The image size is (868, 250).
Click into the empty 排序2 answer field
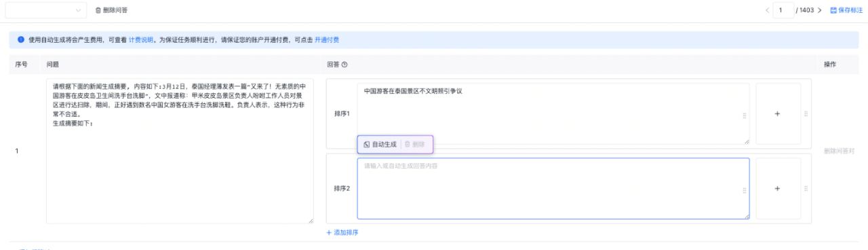(x=553, y=189)
